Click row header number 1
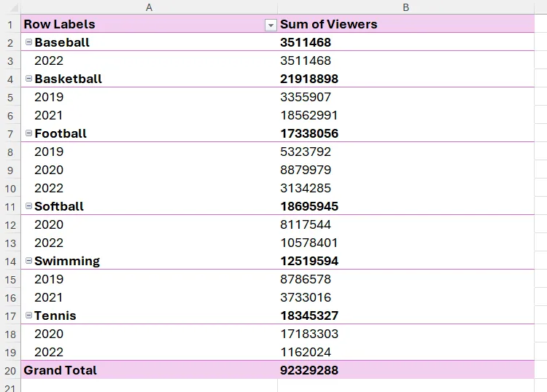The width and height of the screenshot is (547, 392). point(10,24)
